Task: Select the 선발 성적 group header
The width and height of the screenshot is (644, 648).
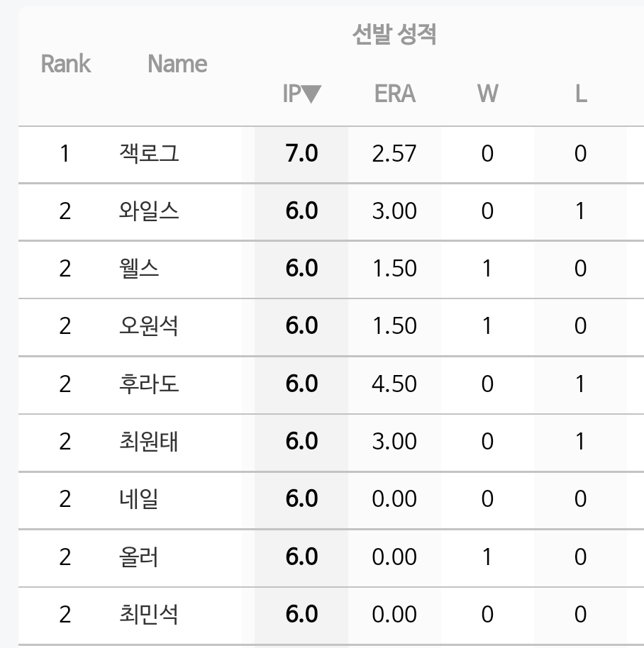Action: (394, 34)
